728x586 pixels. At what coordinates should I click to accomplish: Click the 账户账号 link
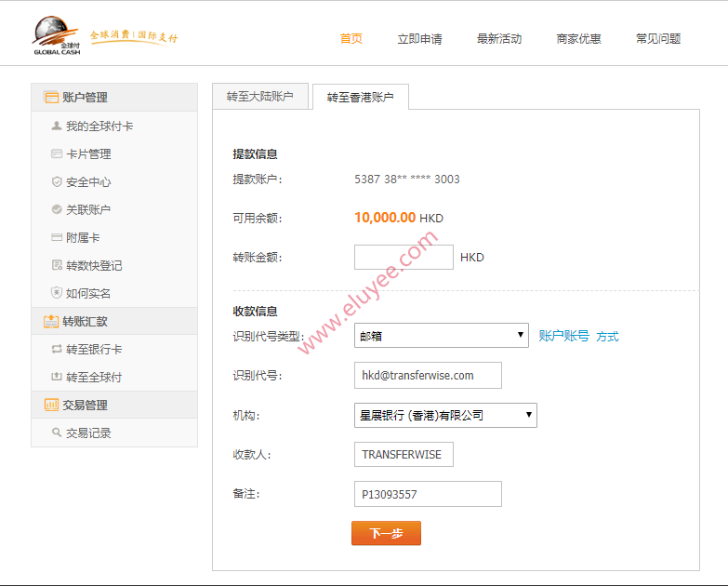[x=563, y=336]
